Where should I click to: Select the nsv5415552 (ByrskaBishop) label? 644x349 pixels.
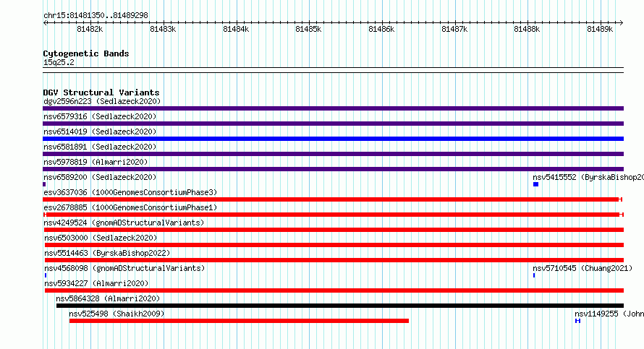coord(588,177)
